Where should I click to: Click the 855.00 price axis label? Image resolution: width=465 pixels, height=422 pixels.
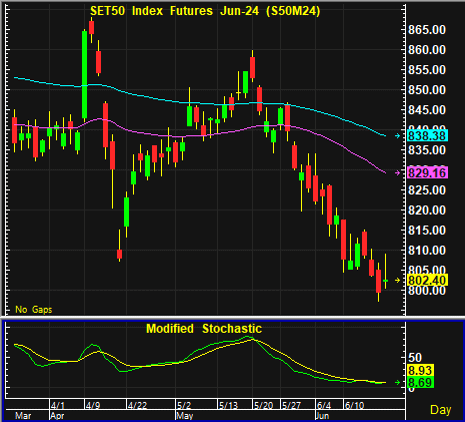point(427,70)
